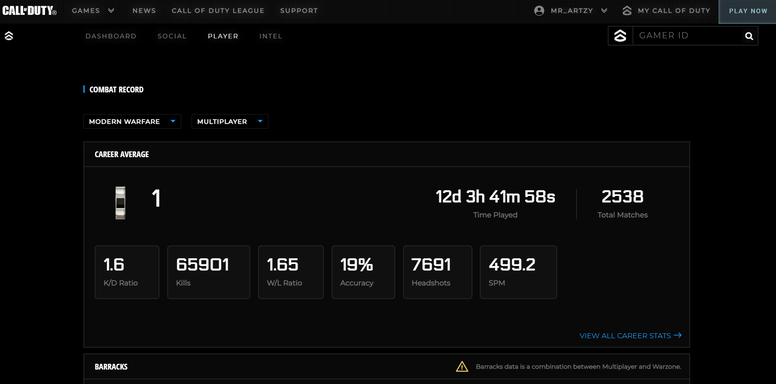
Task: Select the SPM 499.2 stat card
Action: point(518,272)
